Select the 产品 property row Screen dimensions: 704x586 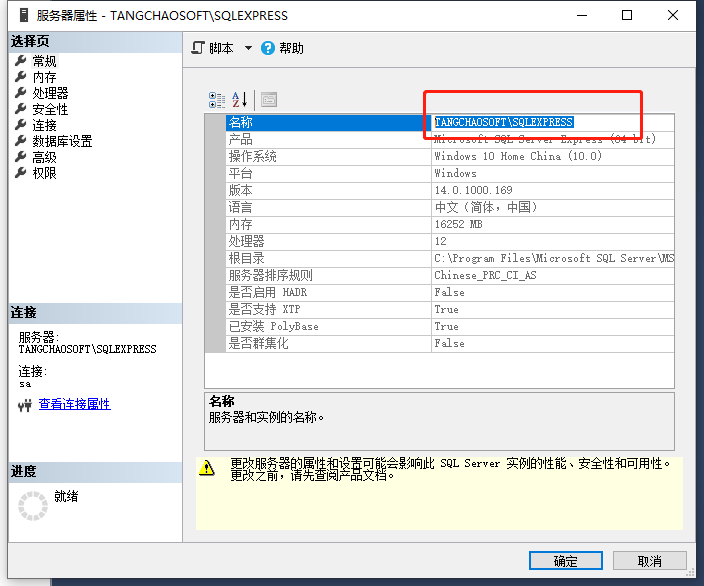pos(328,140)
